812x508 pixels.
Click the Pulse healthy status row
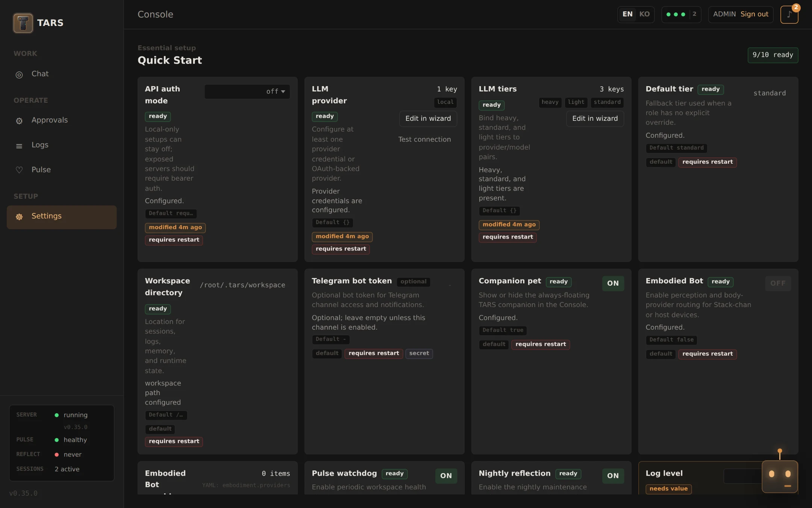point(62,440)
